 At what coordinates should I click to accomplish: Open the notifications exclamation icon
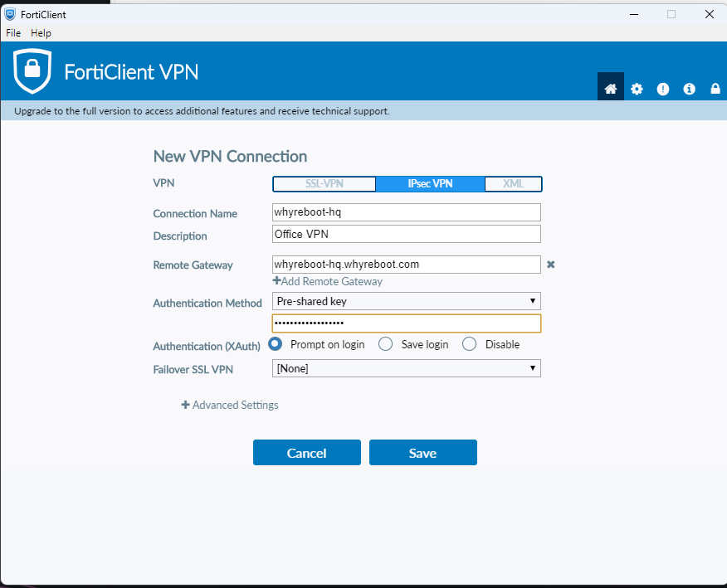click(663, 89)
